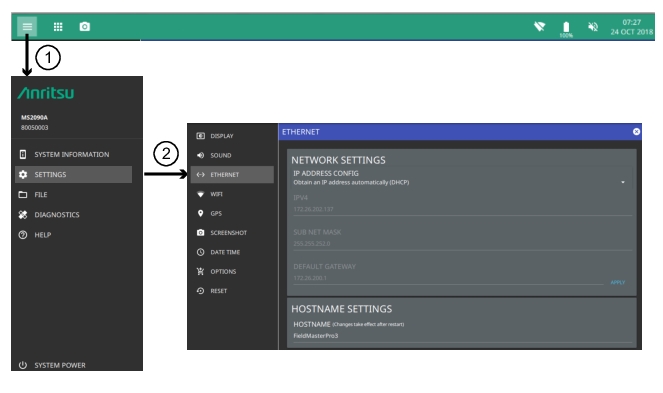The height and width of the screenshot is (393, 663).
Task: Open the hamburger menu in top bar
Action: [27, 27]
